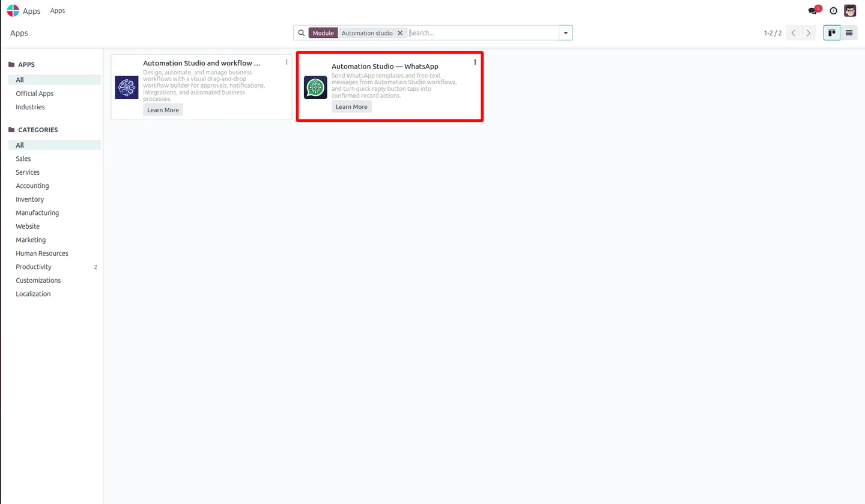Focus the Search input field

coord(482,33)
